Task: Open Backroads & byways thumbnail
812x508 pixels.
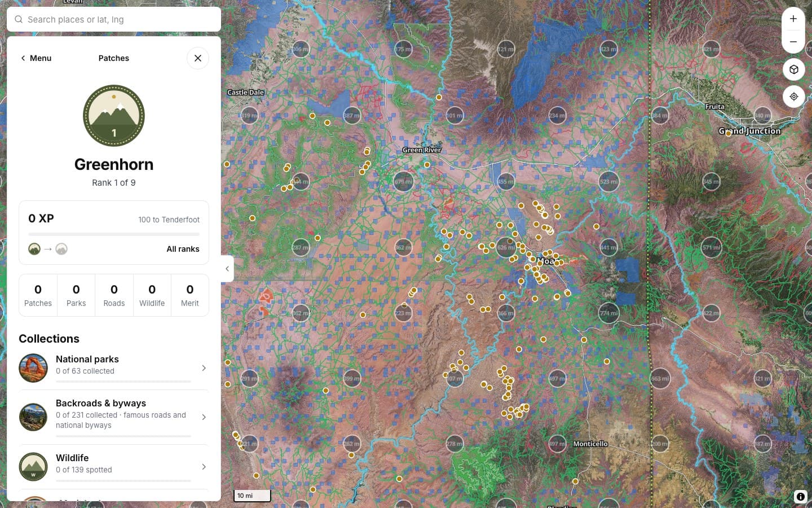Action: point(33,417)
